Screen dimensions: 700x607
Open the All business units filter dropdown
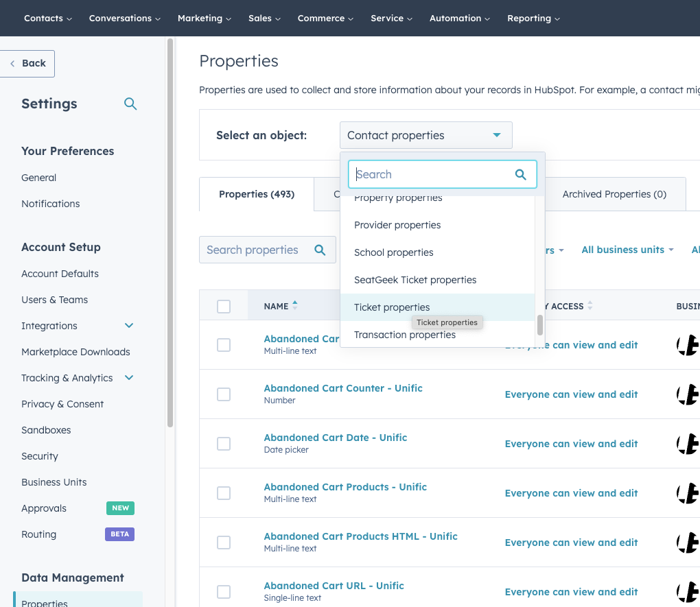627,250
